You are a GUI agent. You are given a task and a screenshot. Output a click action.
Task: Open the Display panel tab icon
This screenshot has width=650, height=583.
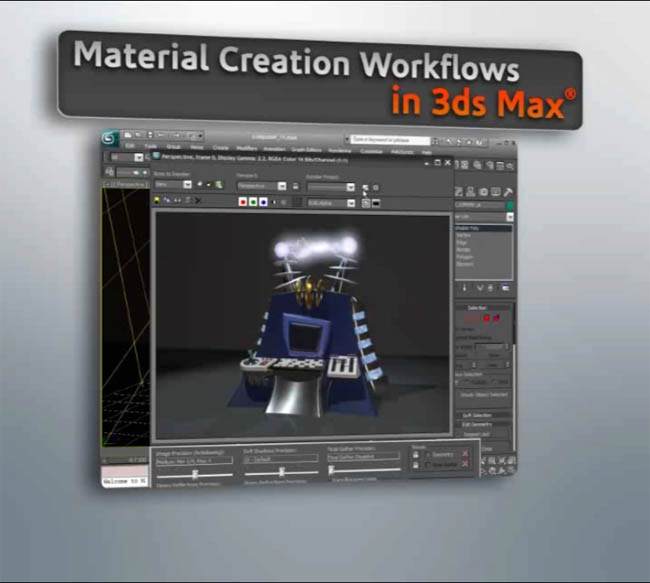pyautogui.click(x=496, y=192)
